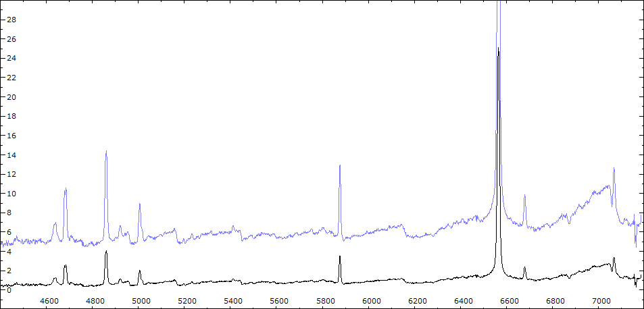Select the blue peak near 5000
Screen dimensions: 644x309
click(x=140, y=204)
